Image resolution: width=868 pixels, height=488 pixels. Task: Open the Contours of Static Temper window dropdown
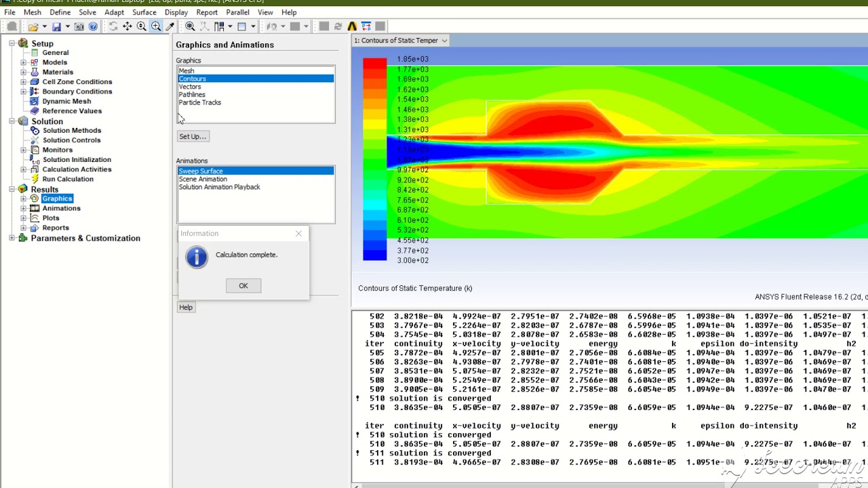444,41
